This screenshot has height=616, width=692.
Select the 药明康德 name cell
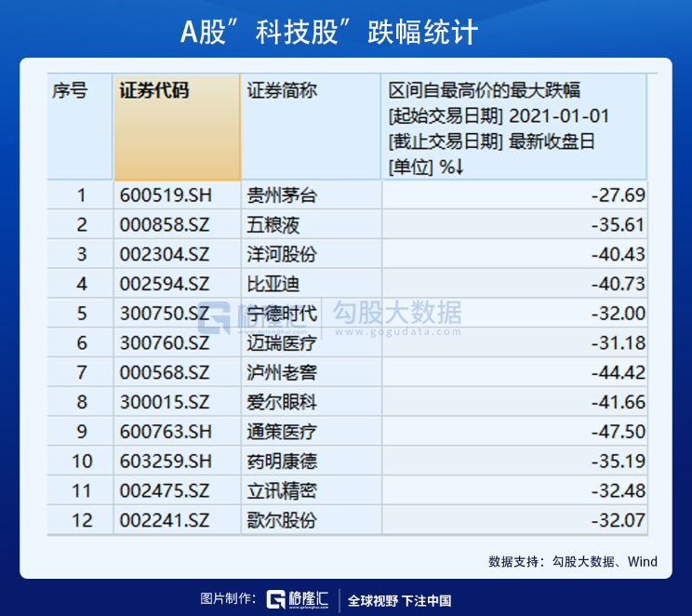coord(312,462)
